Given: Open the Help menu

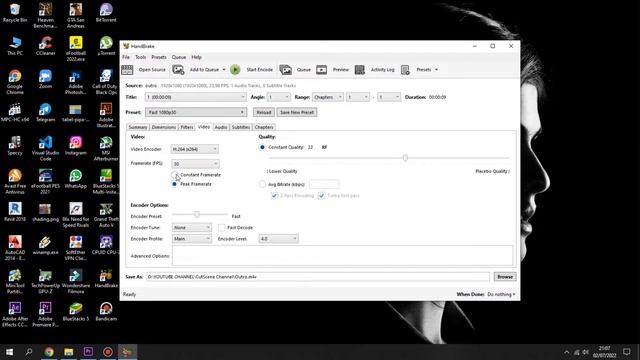Looking at the screenshot, I should (196, 57).
